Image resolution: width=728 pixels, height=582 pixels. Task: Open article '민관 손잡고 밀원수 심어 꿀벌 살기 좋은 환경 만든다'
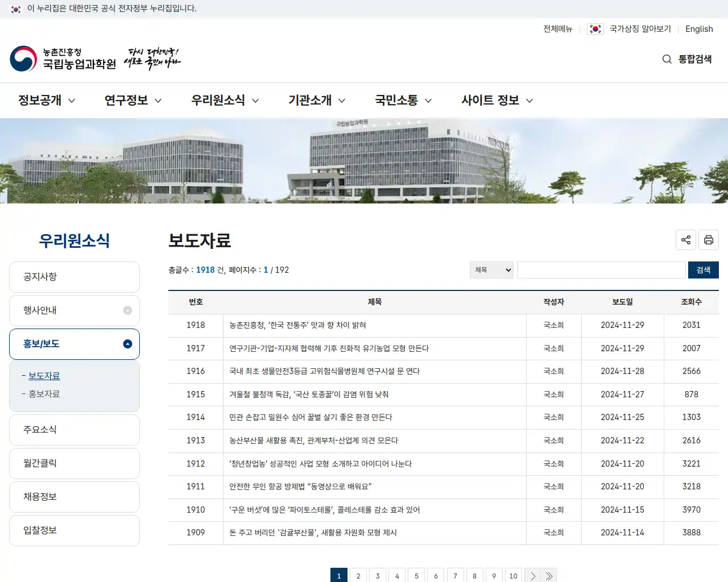[x=311, y=417]
